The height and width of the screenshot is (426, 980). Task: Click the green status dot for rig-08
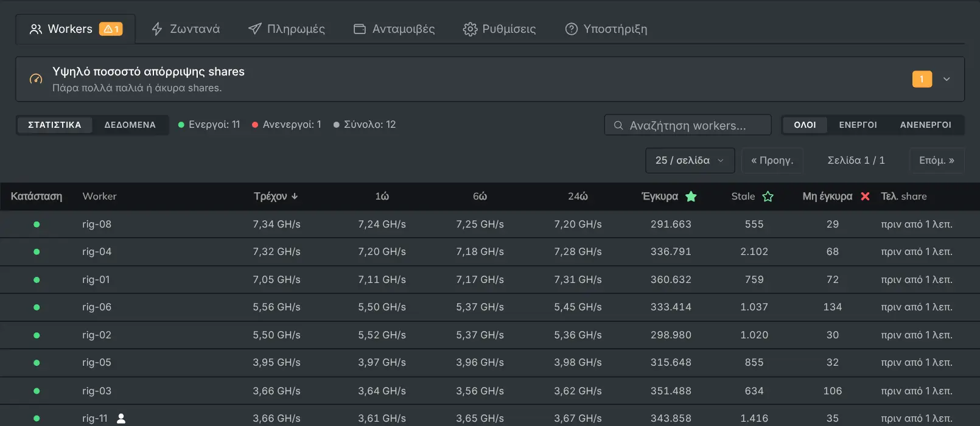37,225
